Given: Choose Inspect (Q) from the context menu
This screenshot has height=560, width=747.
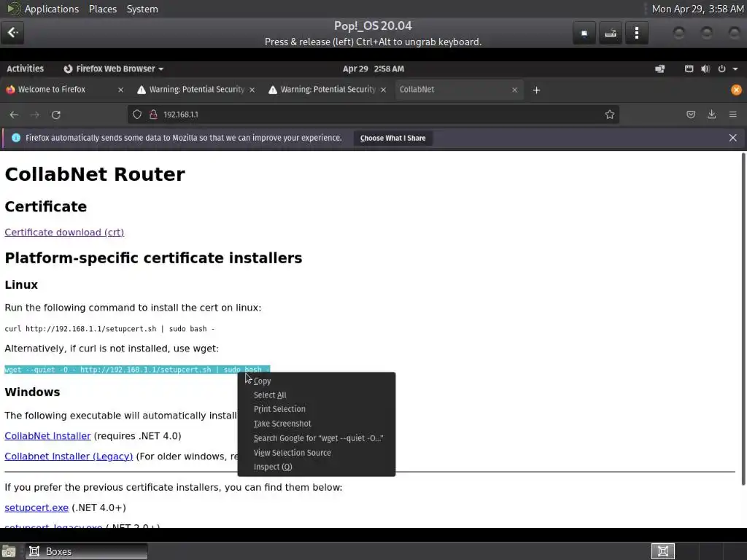Looking at the screenshot, I should point(317,467).
